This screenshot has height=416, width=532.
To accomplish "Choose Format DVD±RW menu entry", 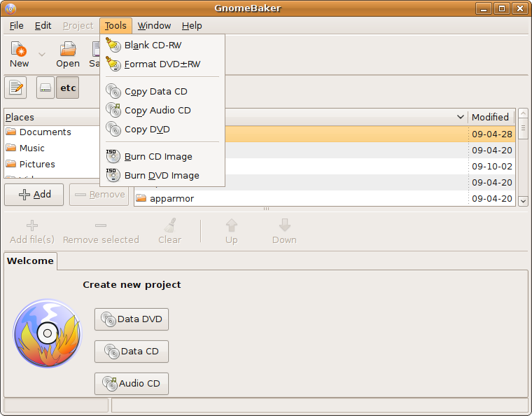I will tap(162, 64).
